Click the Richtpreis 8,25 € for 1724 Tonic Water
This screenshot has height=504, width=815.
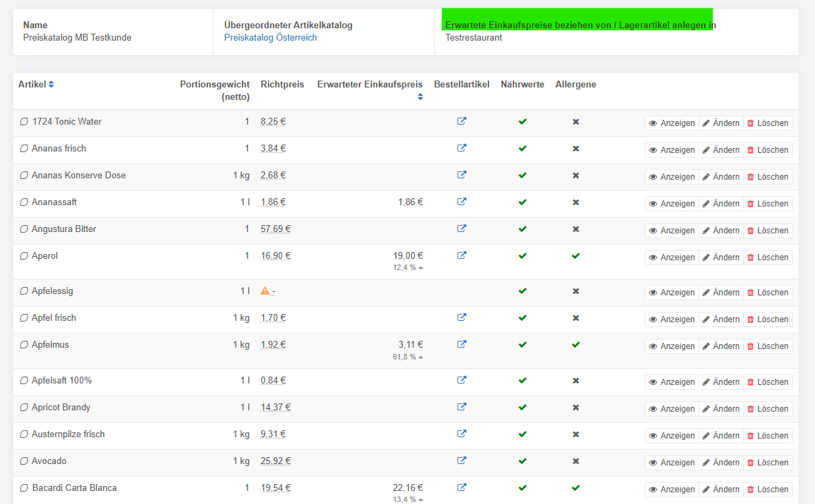pyautogui.click(x=273, y=122)
